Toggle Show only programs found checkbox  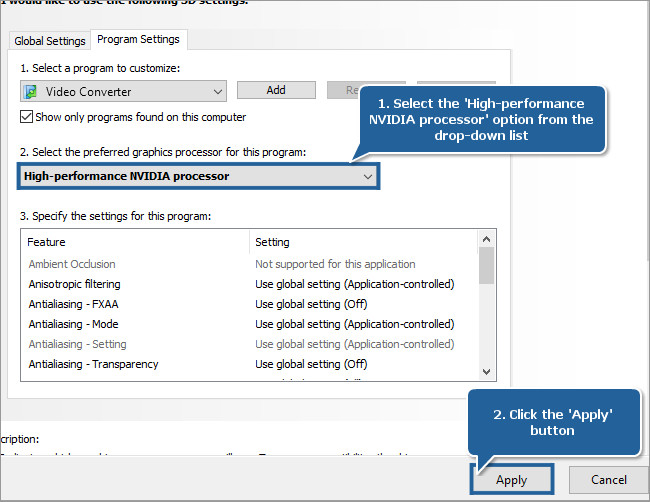click(27, 117)
